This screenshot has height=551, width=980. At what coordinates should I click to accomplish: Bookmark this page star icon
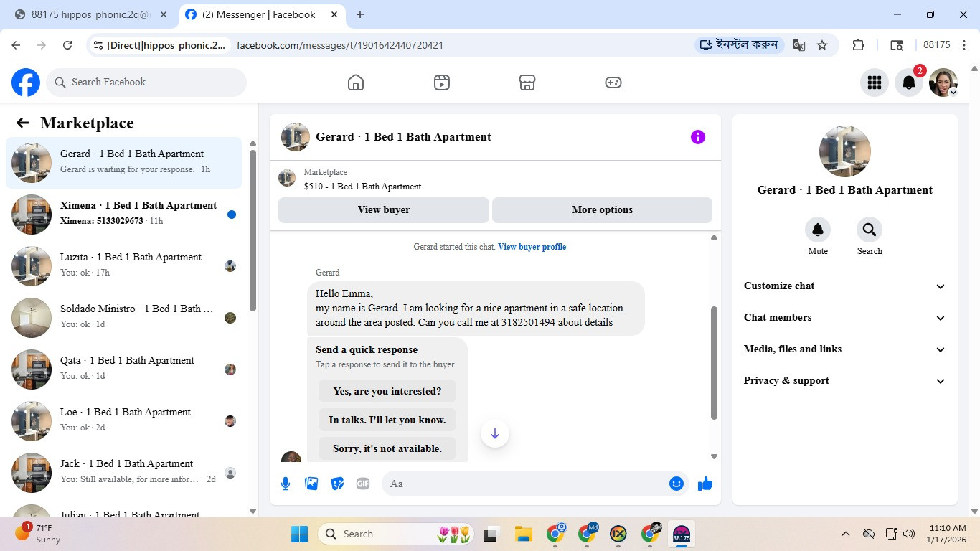click(x=822, y=45)
